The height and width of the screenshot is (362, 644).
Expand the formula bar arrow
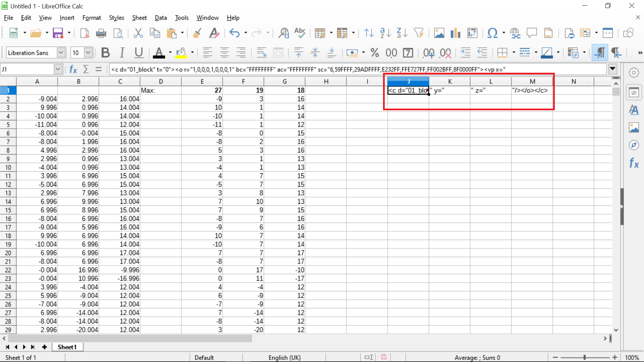click(612, 69)
